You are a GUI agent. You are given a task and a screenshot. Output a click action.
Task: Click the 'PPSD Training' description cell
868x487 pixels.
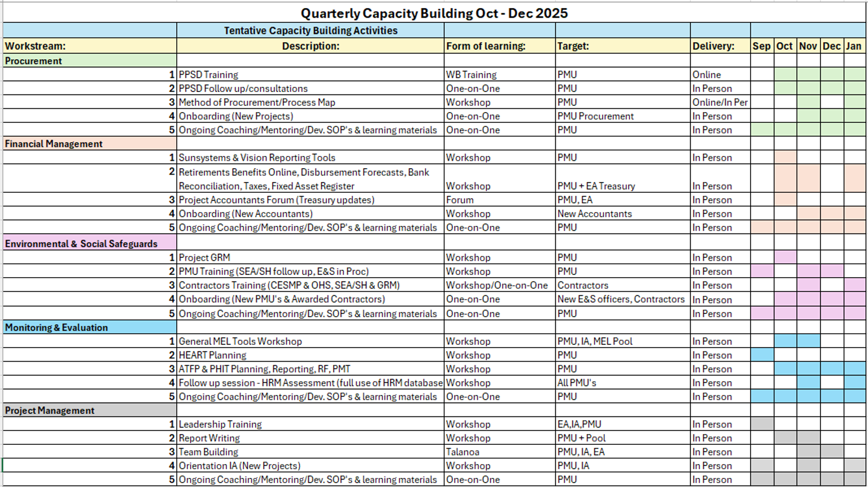(x=310, y=75)
